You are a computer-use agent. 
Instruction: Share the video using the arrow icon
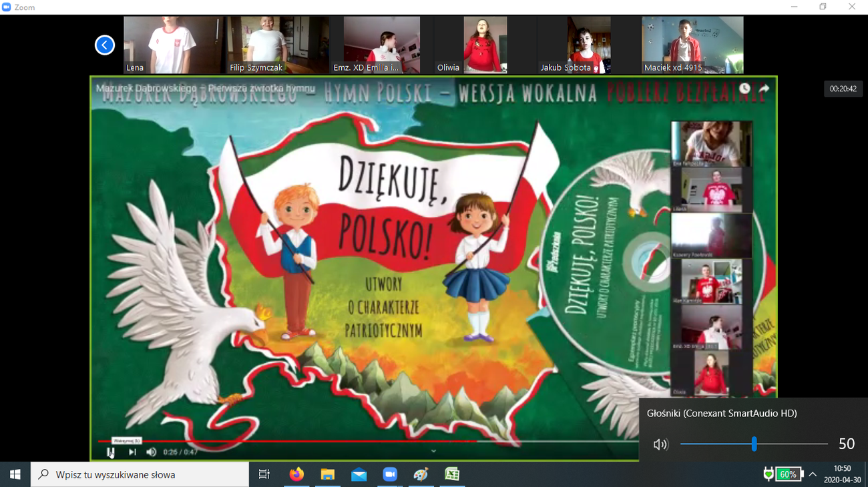[x=764, y=88]
